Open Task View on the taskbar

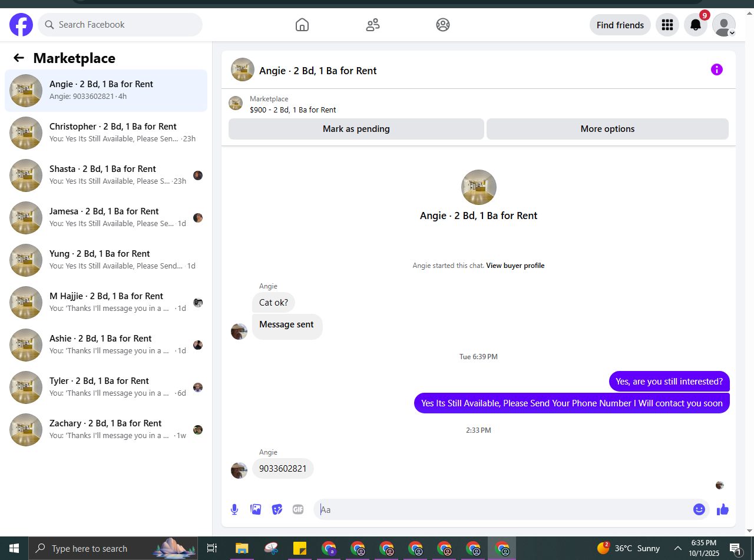click(212, 548)
